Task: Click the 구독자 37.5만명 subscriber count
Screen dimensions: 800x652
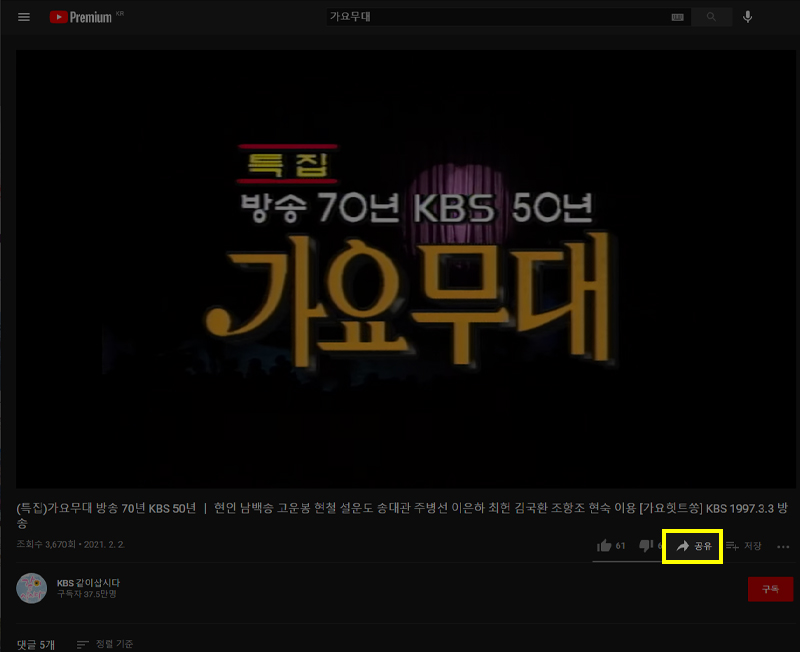Action: [x=87, y=594]
